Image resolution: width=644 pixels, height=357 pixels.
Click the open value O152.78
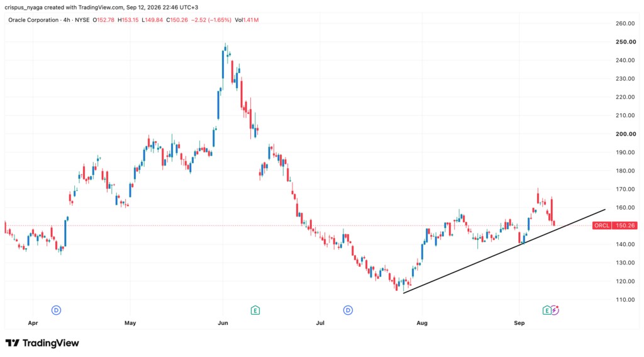point(104,20)
